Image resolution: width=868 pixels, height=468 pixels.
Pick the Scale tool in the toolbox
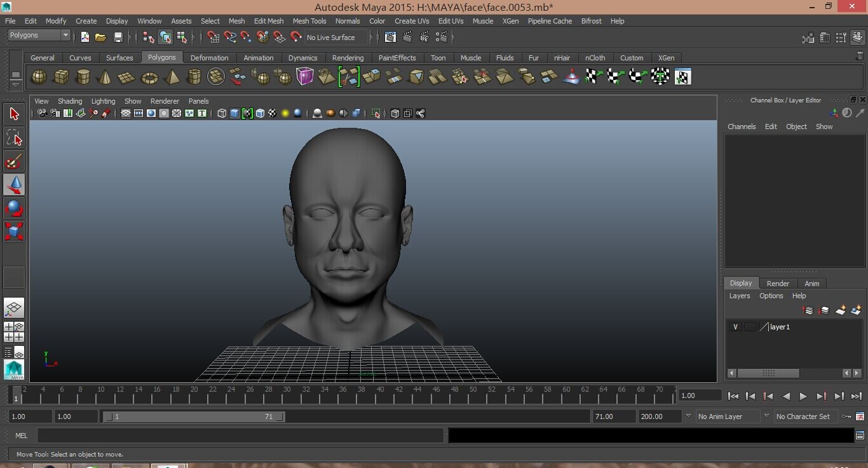click(14, 231)
